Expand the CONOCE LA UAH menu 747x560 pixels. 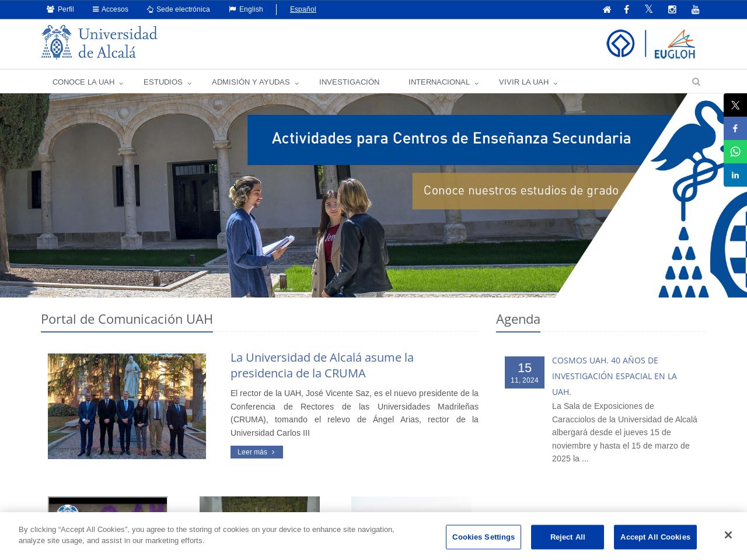click(x=88, y=82)
